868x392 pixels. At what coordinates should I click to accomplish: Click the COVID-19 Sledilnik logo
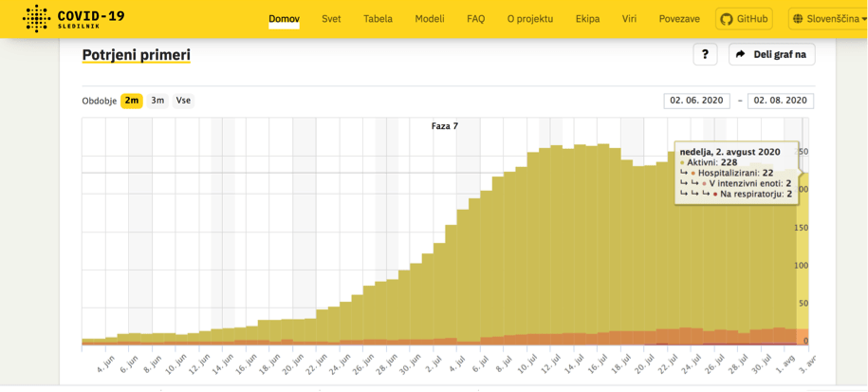coord(74,19)
